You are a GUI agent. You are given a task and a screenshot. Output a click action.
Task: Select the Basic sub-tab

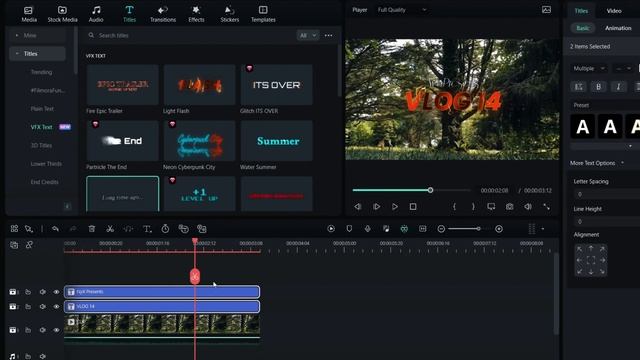tap(582, 28)
